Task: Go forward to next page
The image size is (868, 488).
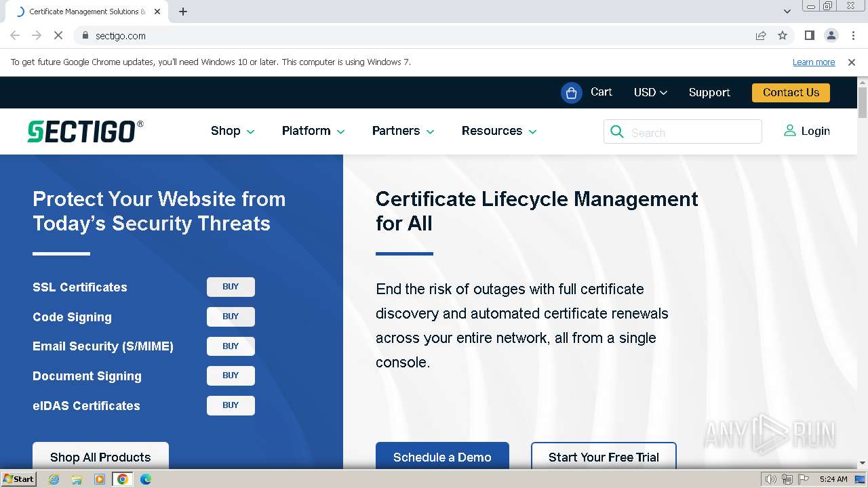Action: [37, 35]
